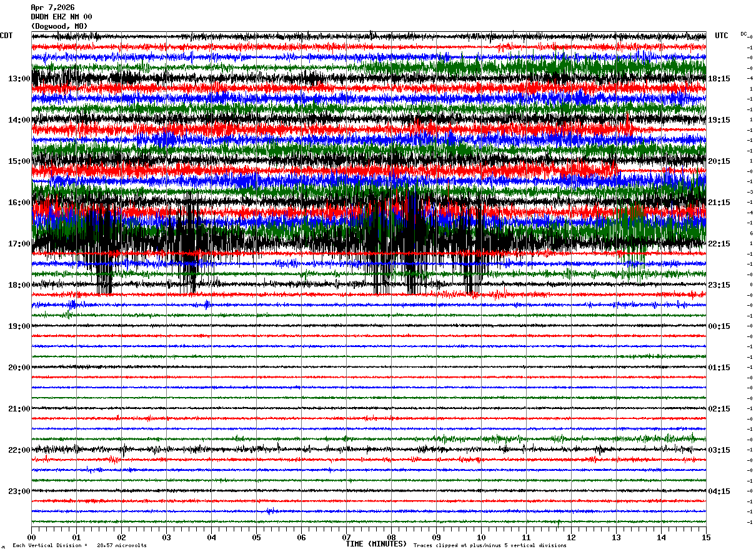
Task: Pick minute tick label 08 on x-axis
Action: [391, 537]
